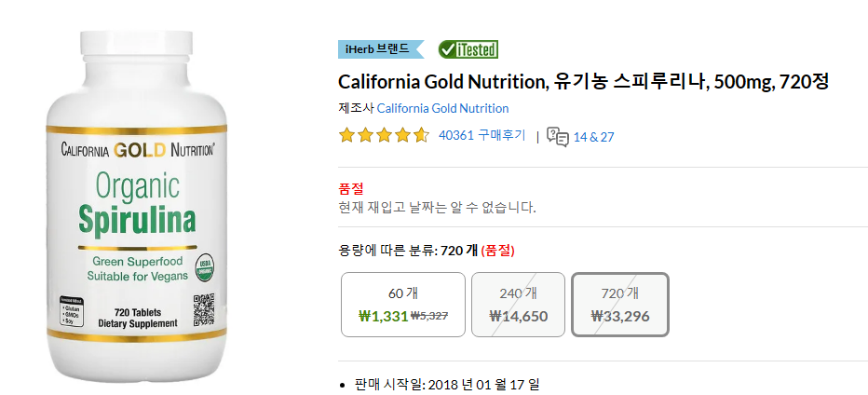This screenshot has width=868, height=395.
Task: Click the iTested verification badge
Action: click(468, 49)
